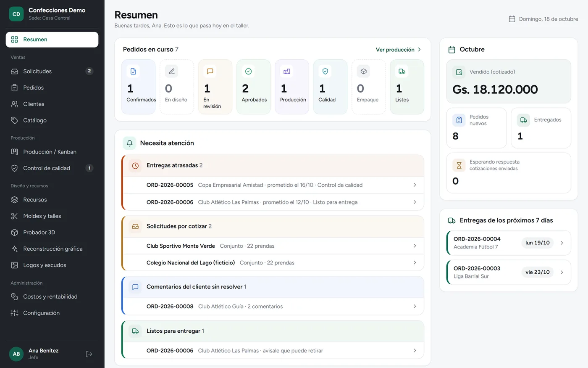Click the calendar icon next to Octubre
Viewport: 588px width, 368px height.
[x=452, y=50]
